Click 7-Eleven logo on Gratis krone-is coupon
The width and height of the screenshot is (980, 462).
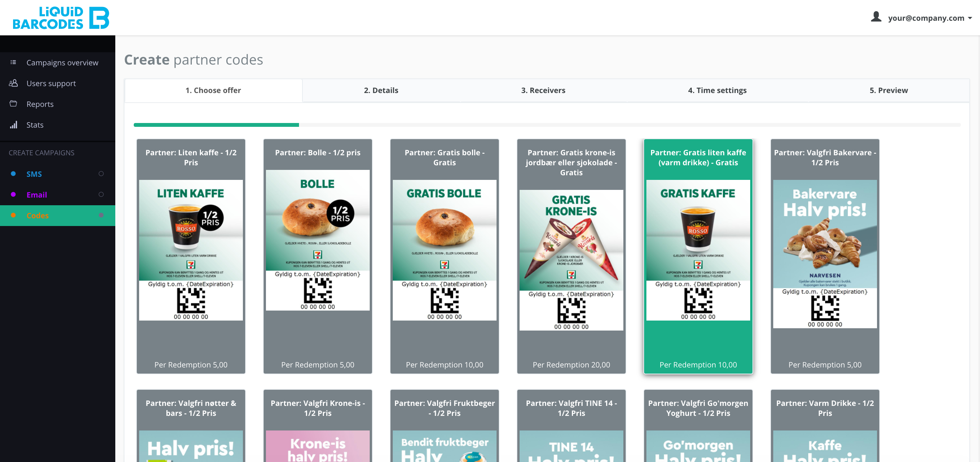(571, 274)
